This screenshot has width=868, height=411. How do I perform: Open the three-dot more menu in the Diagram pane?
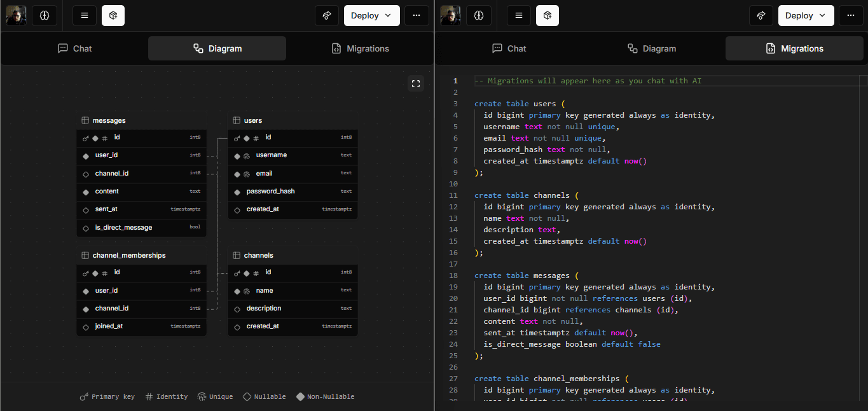417,15
